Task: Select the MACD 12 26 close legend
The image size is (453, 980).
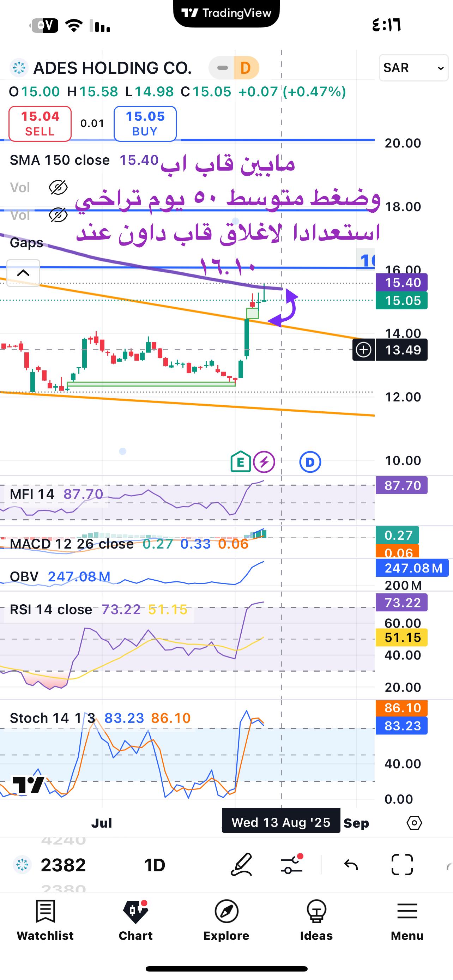Action: (x=72, y=544)
